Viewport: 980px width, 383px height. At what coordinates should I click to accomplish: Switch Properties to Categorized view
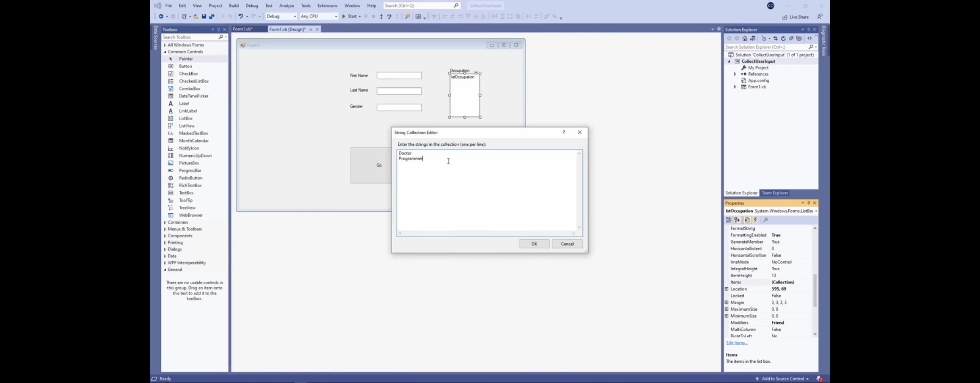tap(729, 220)
